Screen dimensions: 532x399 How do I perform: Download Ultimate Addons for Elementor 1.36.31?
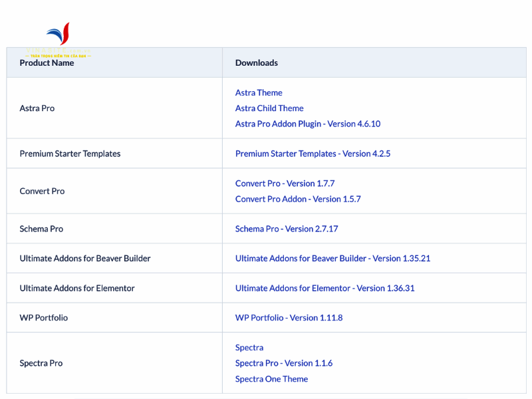(325, 288)
